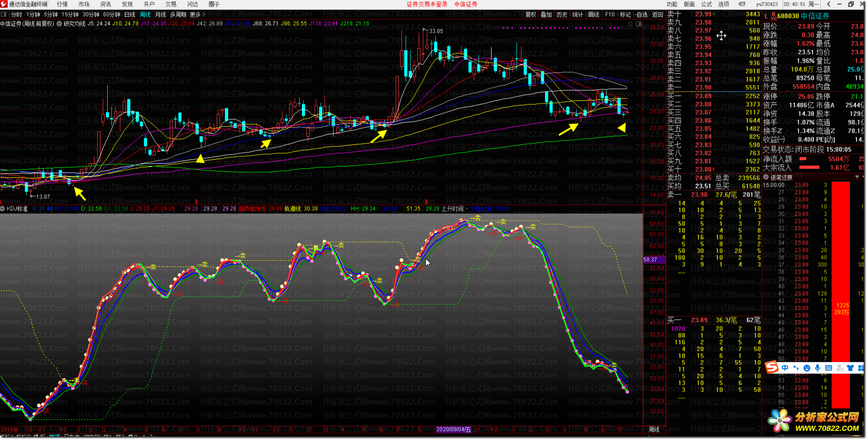Switch to 30分钟 period tab
Screen dimensions: 868x440
click(x=91, y=14)
